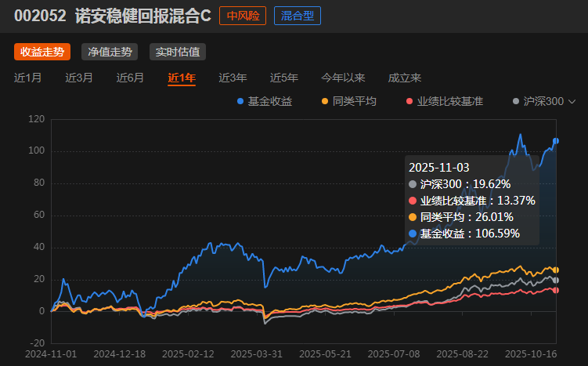Screen dimensions: 588x366
Task: Click the gray 沪深300 endpoint marker
Action: [556, 280]
